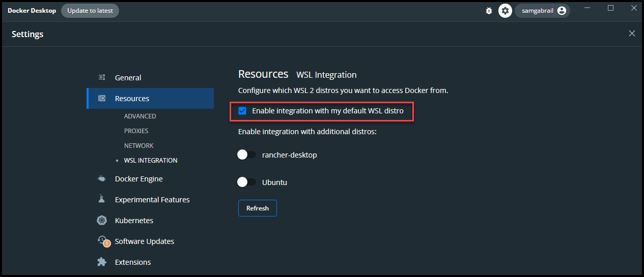Click the Kubernetes helm wheel icon
Image resolution: width=644 pixels, height=277 pixels.
coord(102,221)
